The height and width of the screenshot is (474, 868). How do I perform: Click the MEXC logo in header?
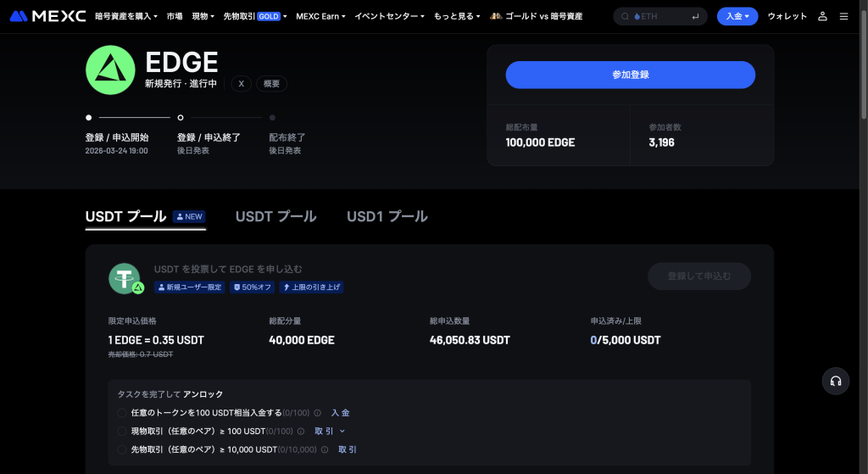47,16
